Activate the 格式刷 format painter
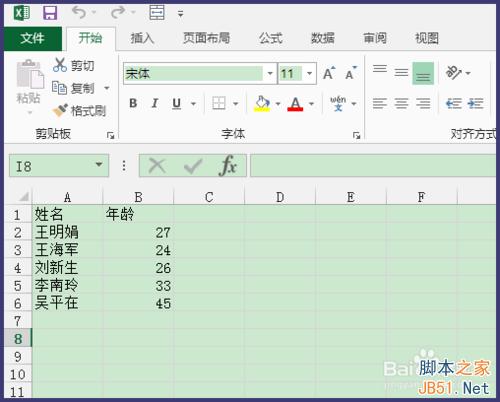Viewport: 500px width, 402px height. coord(79,111)
